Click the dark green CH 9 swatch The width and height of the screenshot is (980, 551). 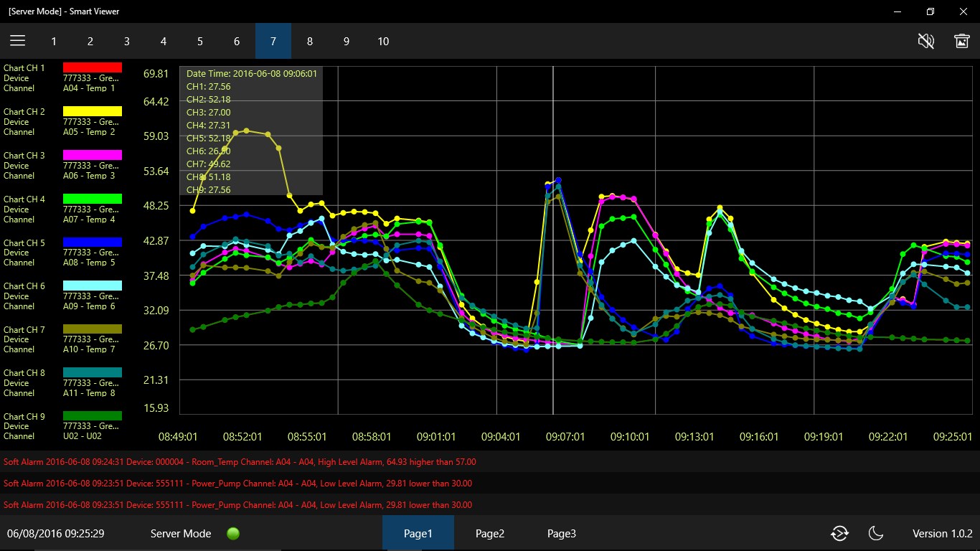pos(93,415)
